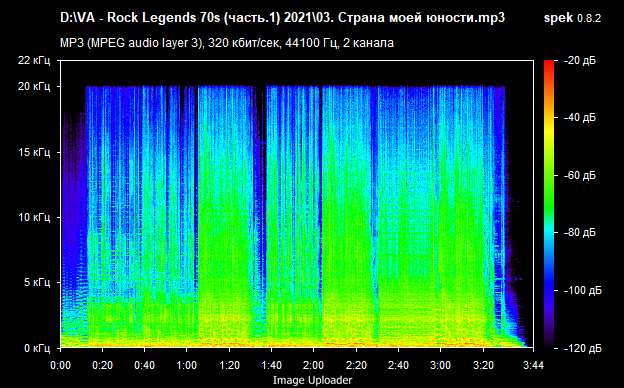The height and width of the screenshot is (388, 624).
Task: Click the 15 кГц frequency axis label
Action: tap(34, 152)
